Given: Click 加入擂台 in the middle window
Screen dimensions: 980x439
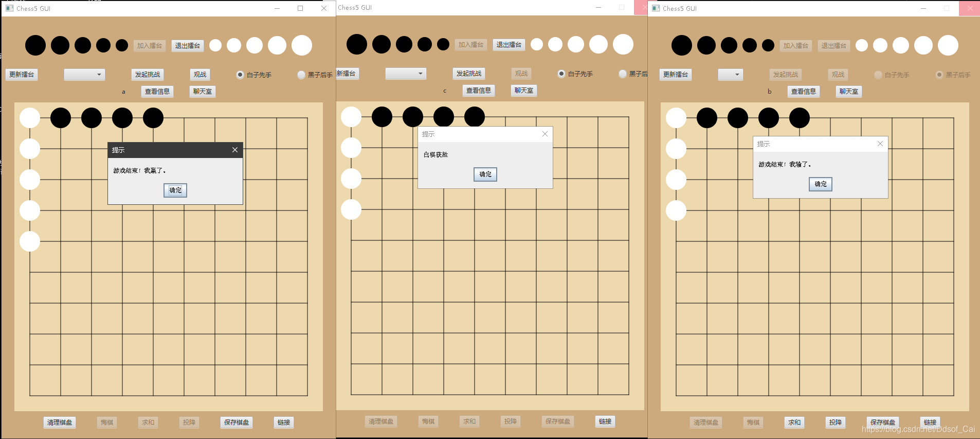Looking at the screenshot, I should 471,45.
